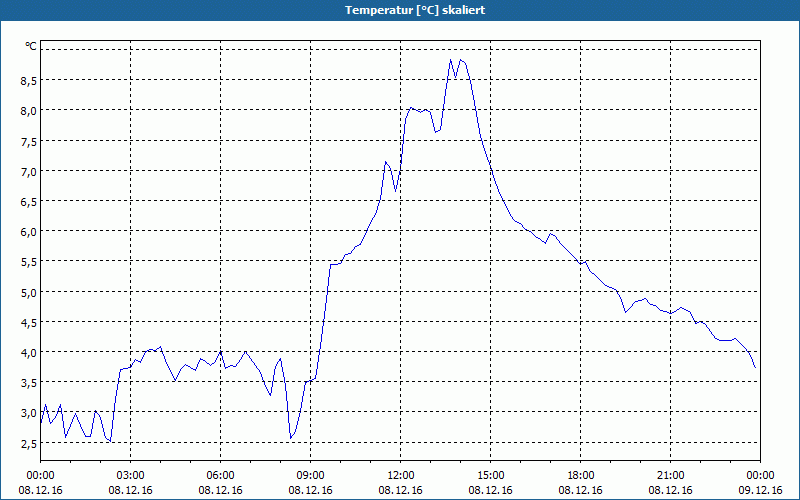Click the 09.12.16 date label

click(x=760, y=490)
